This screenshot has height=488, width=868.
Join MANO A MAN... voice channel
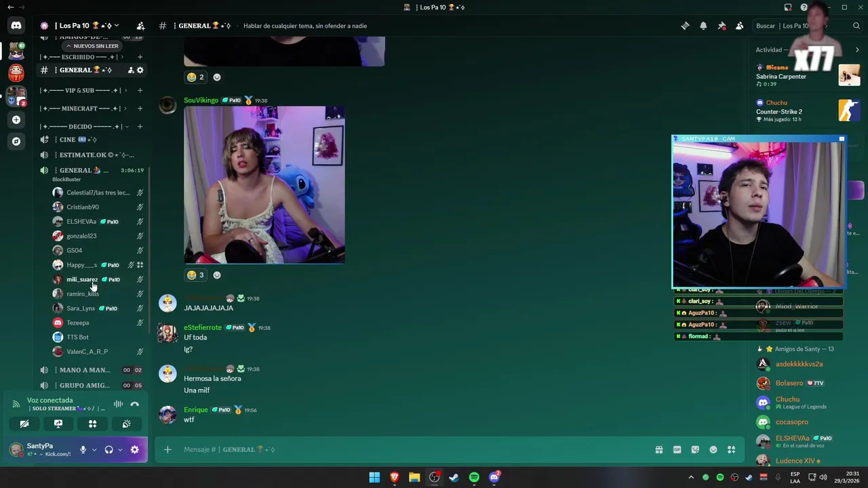[93, 370]
